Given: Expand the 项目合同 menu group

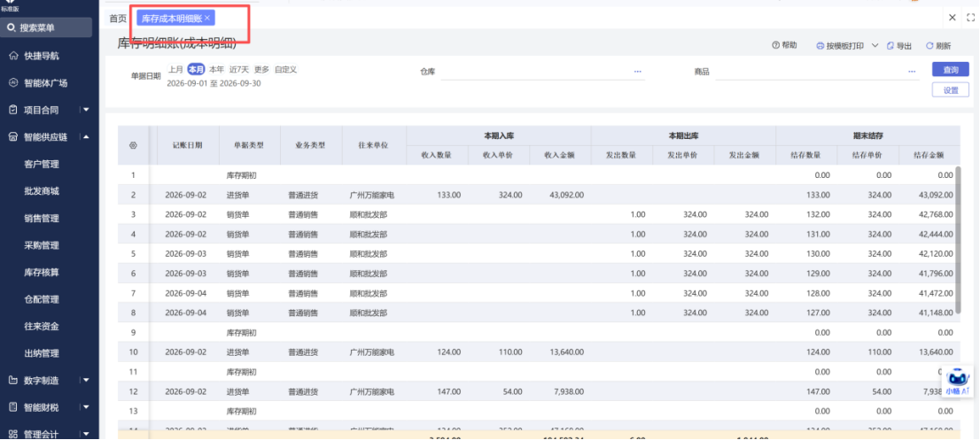Looking at the screenshot, I should coord(86,110).
